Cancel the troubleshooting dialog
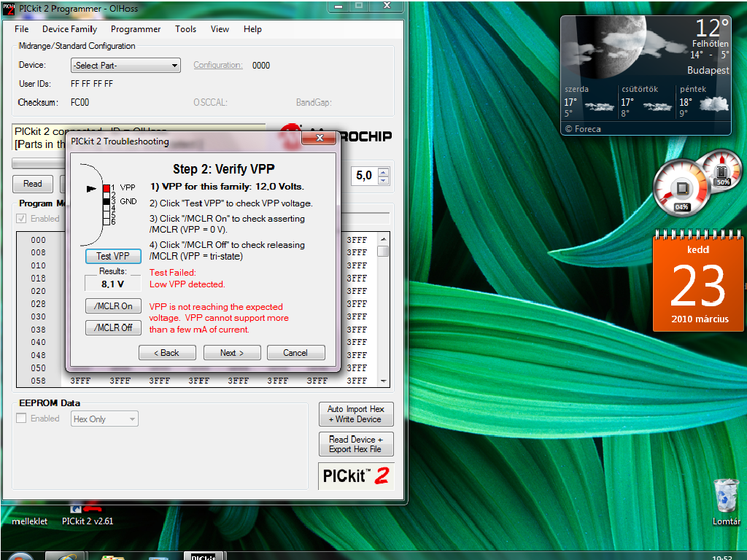The height and width of the screenshot is (560, 747). pyautogui.click(x=296, y=353)
